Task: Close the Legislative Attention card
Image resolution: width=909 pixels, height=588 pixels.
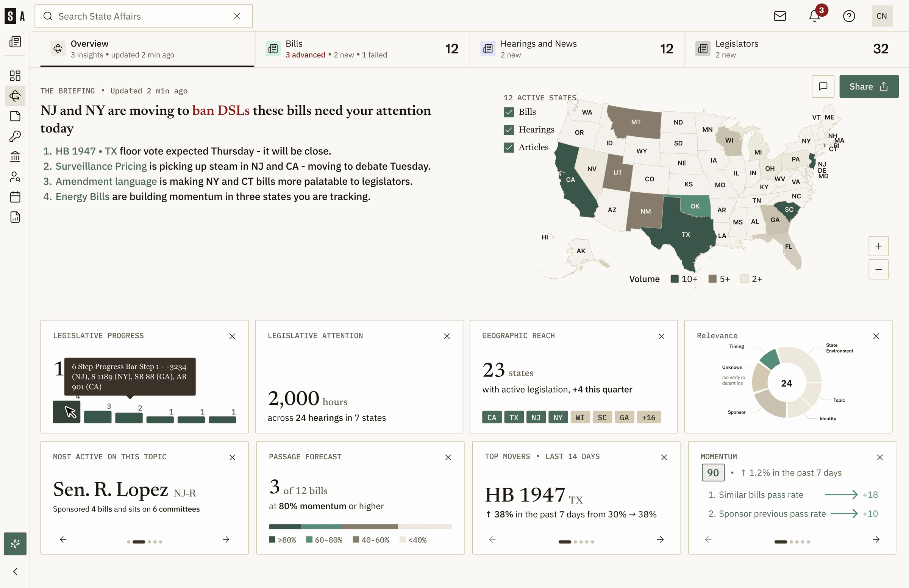Action: coord(447,336)
